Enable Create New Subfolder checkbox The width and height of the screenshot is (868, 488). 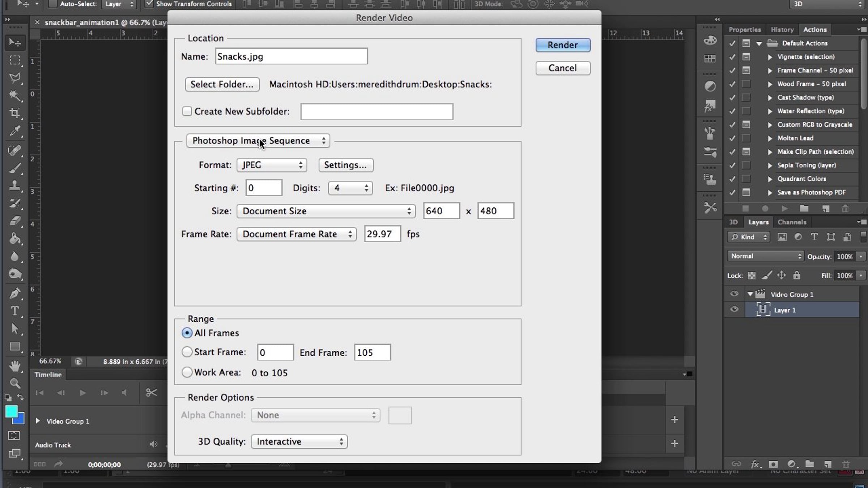point(187,111)
